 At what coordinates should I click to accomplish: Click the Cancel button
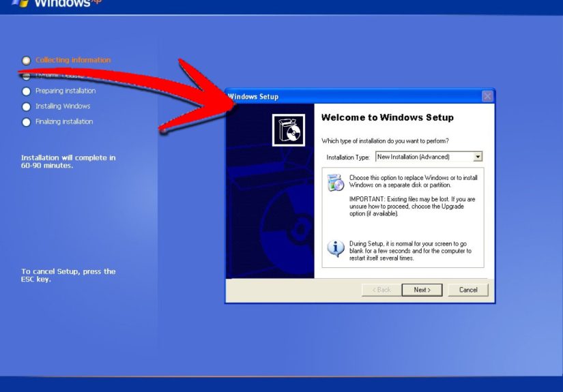coord(468,290)
